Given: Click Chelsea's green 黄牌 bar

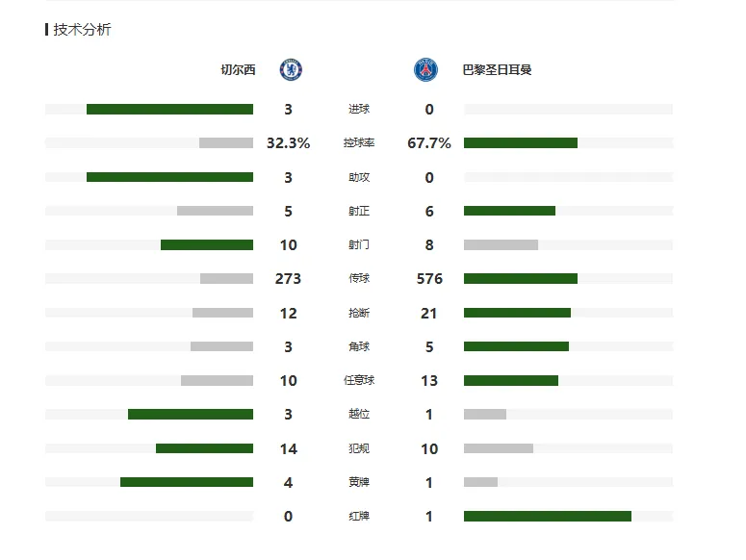Looking at the screenshot, I should pyautogui.click(x=187, y=482).
